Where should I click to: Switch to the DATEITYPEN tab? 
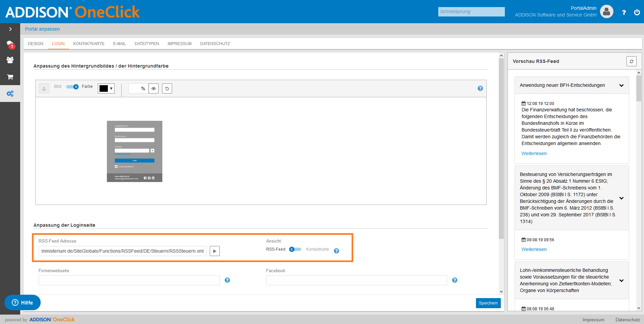(147, 44)
